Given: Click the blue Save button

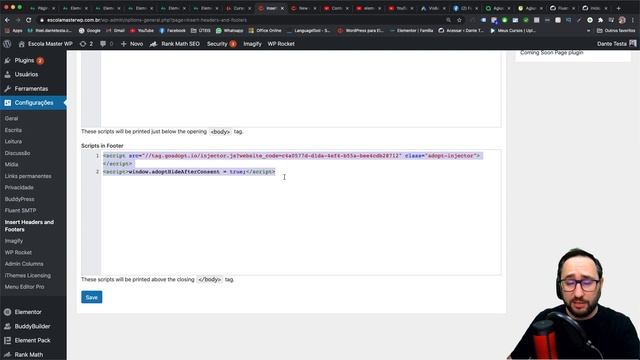Looking at the screenshot, I should [91, 297].
